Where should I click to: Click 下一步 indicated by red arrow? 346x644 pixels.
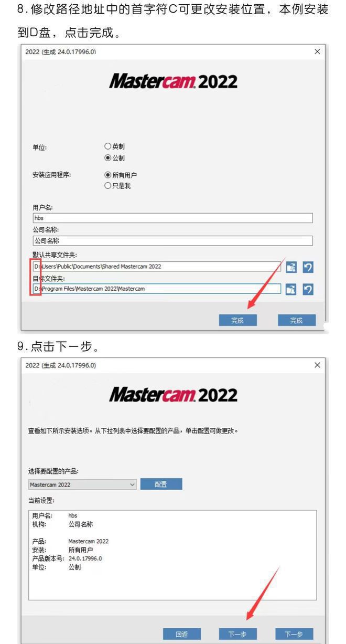click(x=238, y=634)
